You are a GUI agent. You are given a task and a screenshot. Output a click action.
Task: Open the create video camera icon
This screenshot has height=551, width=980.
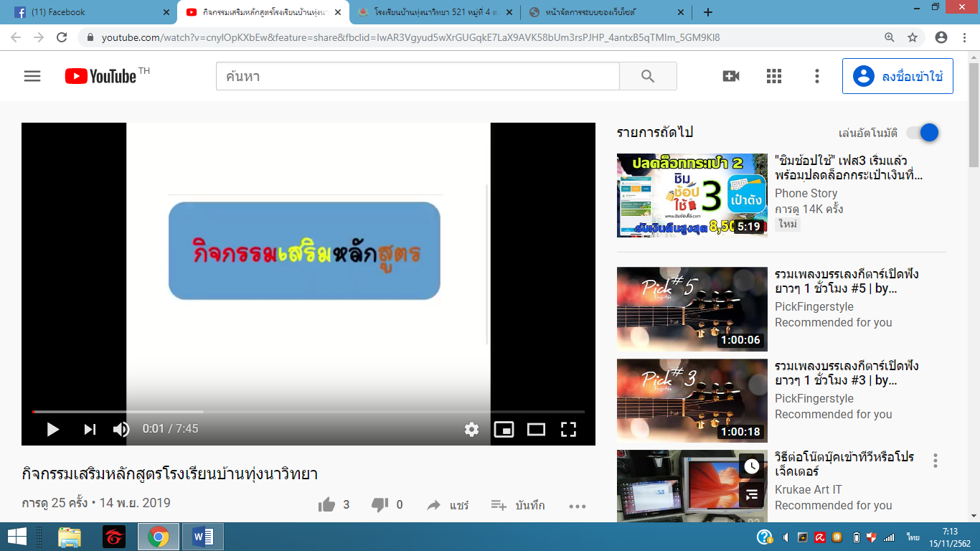pyautogui.click(x=731, y=76)
